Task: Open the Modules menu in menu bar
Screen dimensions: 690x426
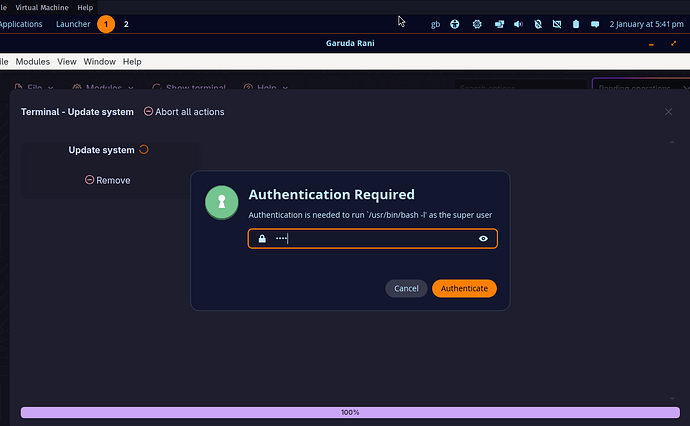Action: point(32,62)
